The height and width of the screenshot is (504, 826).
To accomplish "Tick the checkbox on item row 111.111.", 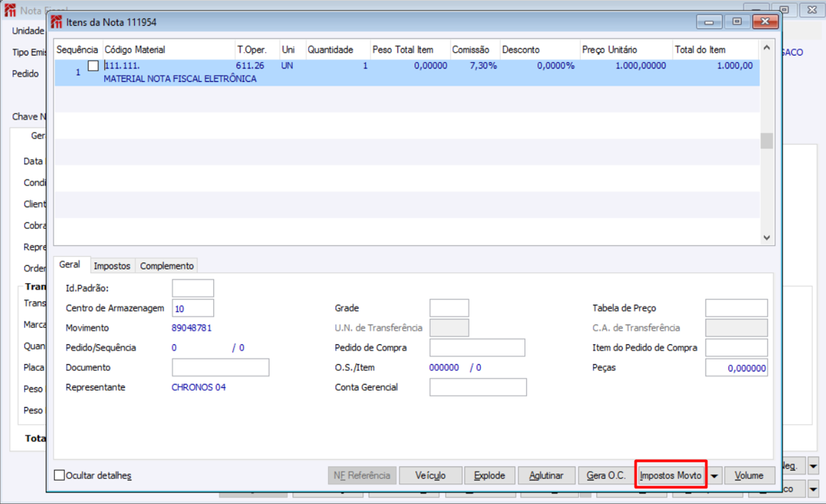I will tap(93, 66).
